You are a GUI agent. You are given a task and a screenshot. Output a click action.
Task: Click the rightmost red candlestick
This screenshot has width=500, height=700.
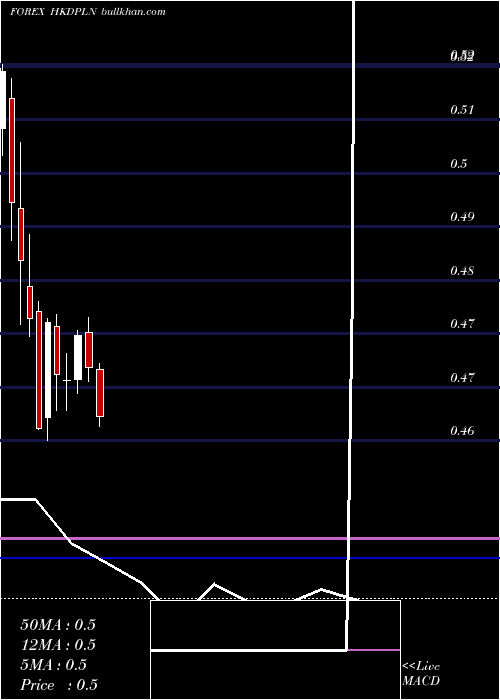pos(100,393)
